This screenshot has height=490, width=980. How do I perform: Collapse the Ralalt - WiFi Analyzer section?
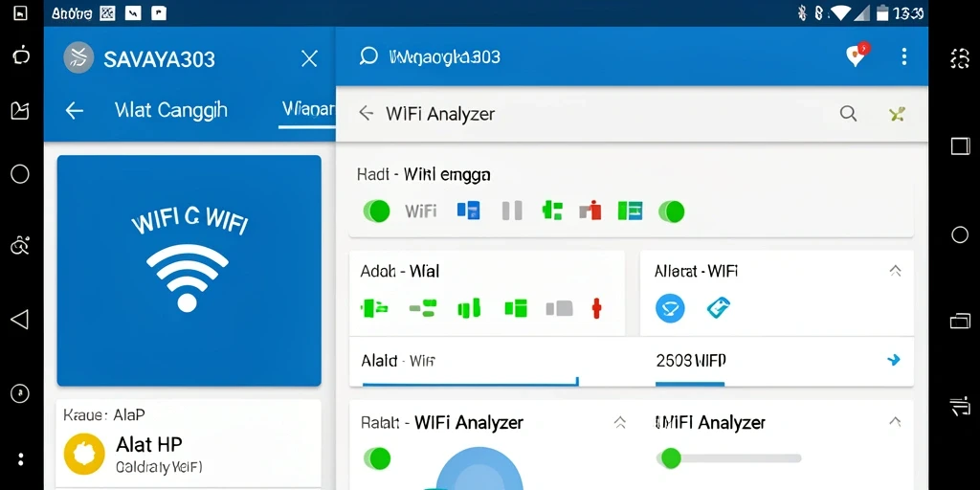coord(620,422)
